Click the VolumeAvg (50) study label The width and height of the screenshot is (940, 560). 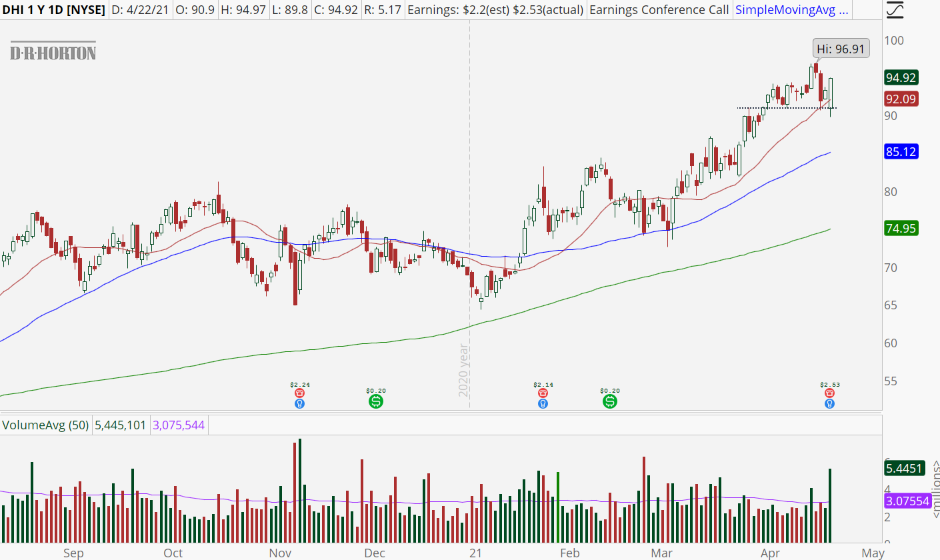[46, 424]
